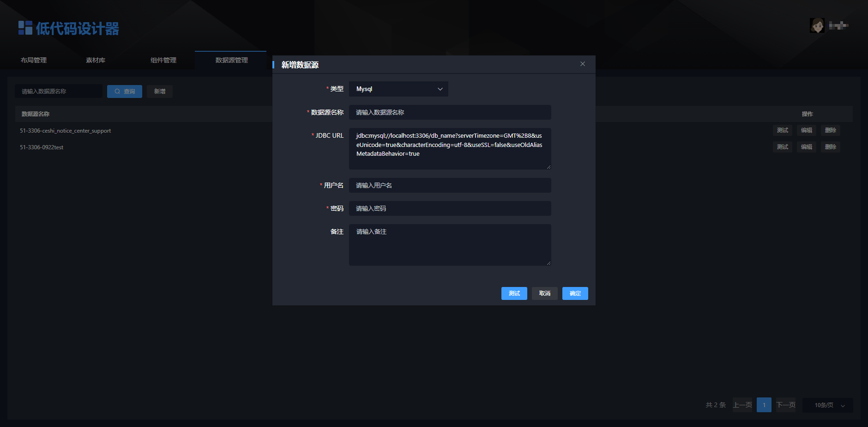Select page 1 in pagination
Image resolution: width=868 pixels, height=427 pixels.
[x=764, y=405]
